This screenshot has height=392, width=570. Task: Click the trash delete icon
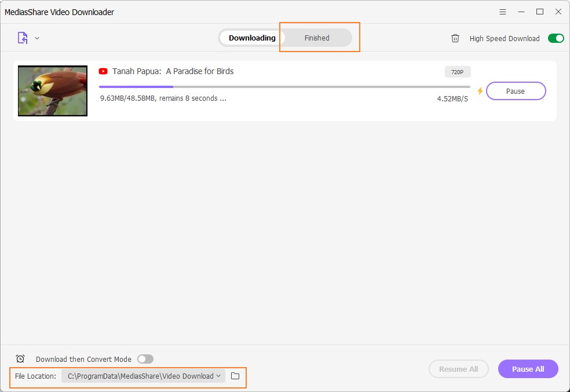[x=455, y=38]
